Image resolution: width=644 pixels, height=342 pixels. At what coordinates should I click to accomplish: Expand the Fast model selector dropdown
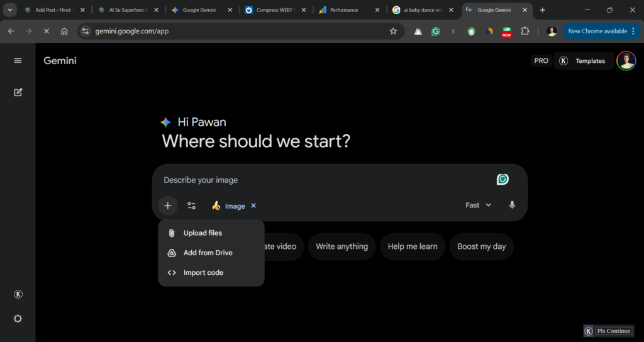(x=478, y=205)
